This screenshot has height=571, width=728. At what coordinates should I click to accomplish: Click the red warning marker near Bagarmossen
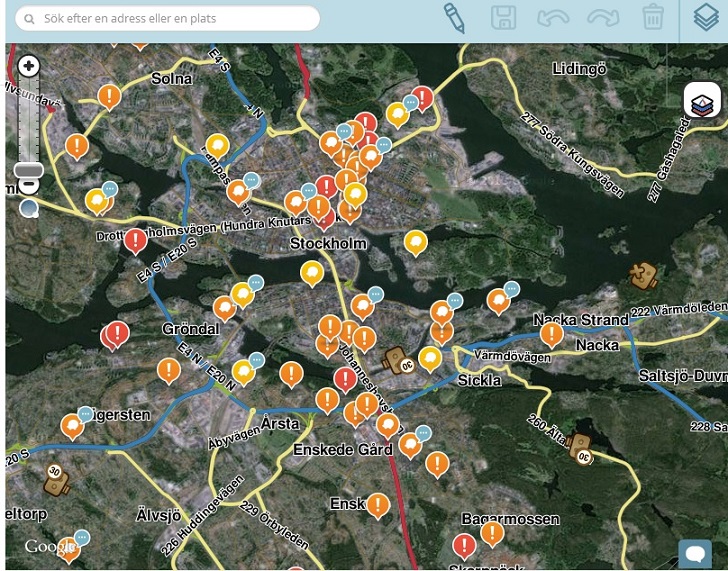pos(464,545)
